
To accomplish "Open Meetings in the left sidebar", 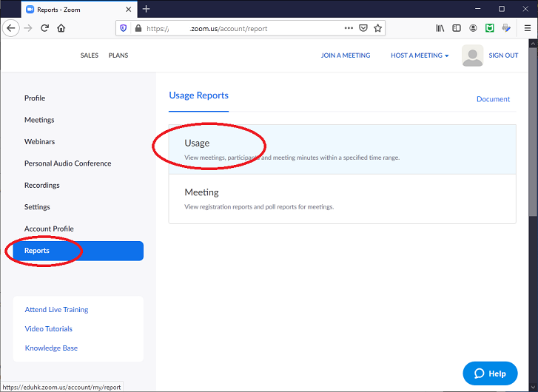I will [x=39, y=120].
